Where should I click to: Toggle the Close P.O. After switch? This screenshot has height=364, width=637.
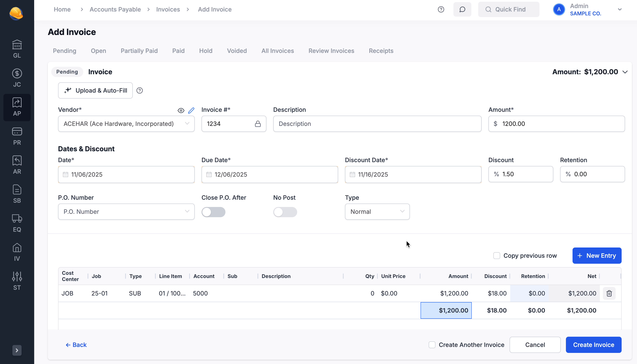(x=213, y=212)
